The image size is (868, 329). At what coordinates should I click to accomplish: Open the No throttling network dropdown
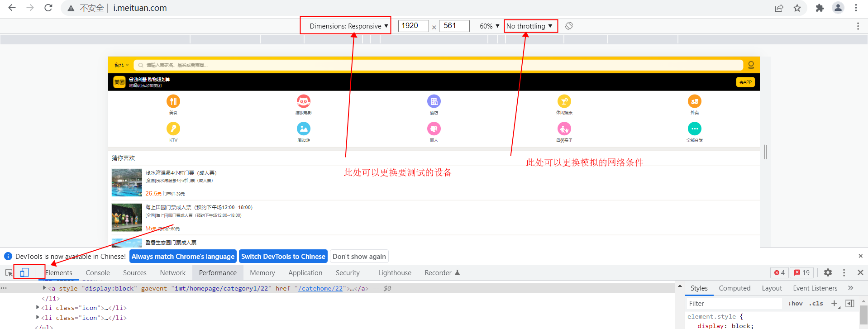coord(529,26)
